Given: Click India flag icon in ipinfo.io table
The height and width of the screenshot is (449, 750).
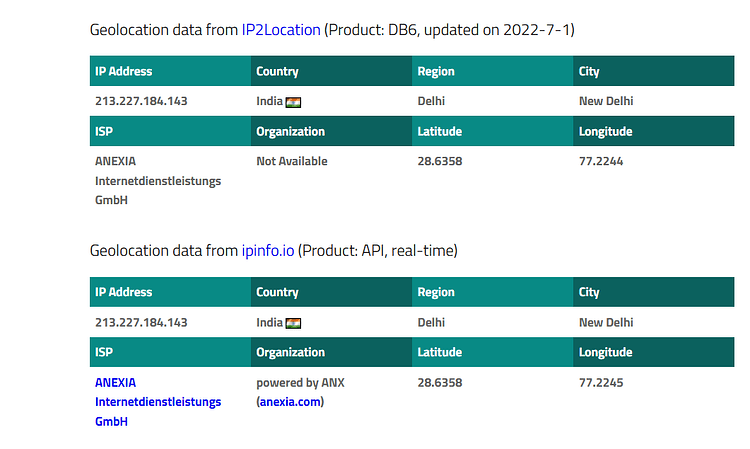Looking at the screenshot, I should pyautogui.click(x=293, y=323).
